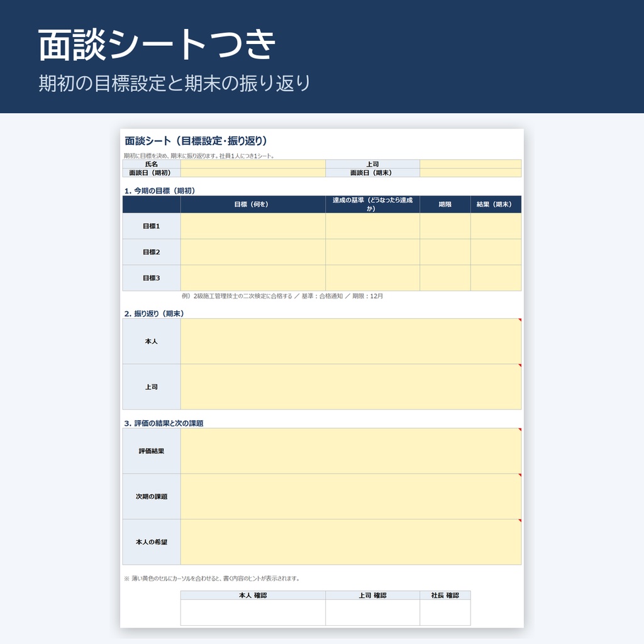This screenshot has width=644, height=644.
Task: Click the 上司 header input cell
Action: pyautogui.click(x=470, y=164)
